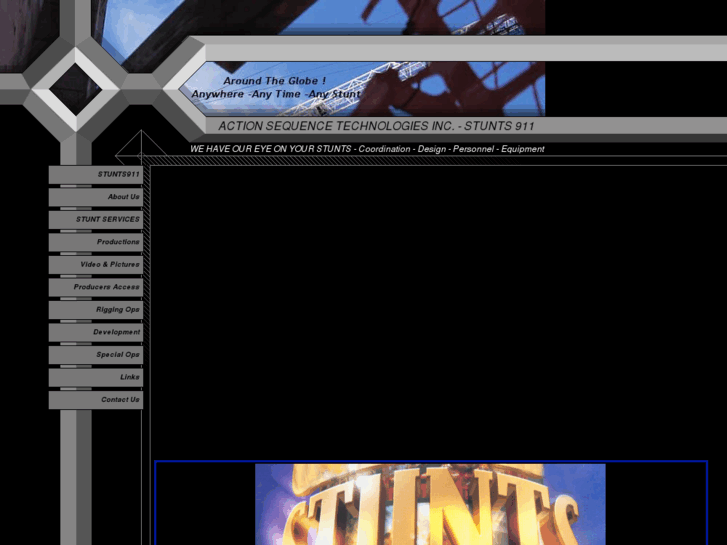The image size is (727, 545).
Task: Open the Contact Us page
Action: click(x=96, y=400)
